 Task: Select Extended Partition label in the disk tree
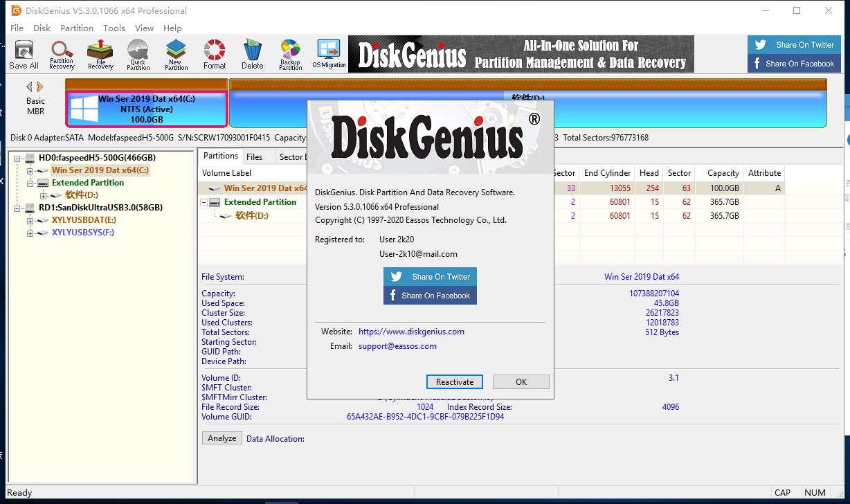pos(88,183)
